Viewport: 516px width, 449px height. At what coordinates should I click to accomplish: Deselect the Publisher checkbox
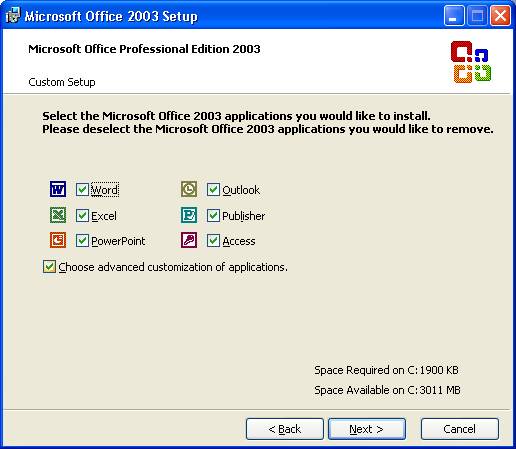pos(213,215)
